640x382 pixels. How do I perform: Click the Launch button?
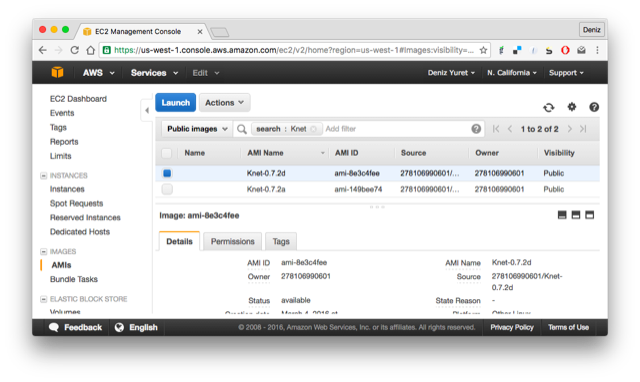pos(176,102)
